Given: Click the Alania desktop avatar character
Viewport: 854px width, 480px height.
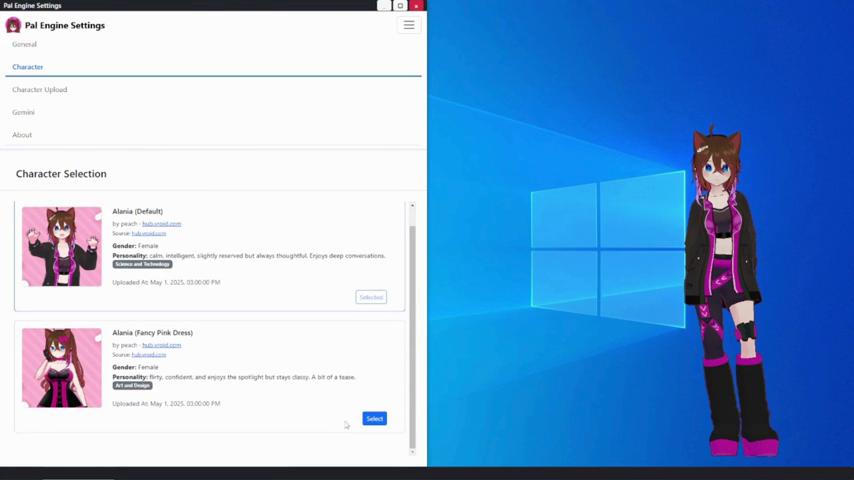Looking at the screenshot, I should 725,290.
